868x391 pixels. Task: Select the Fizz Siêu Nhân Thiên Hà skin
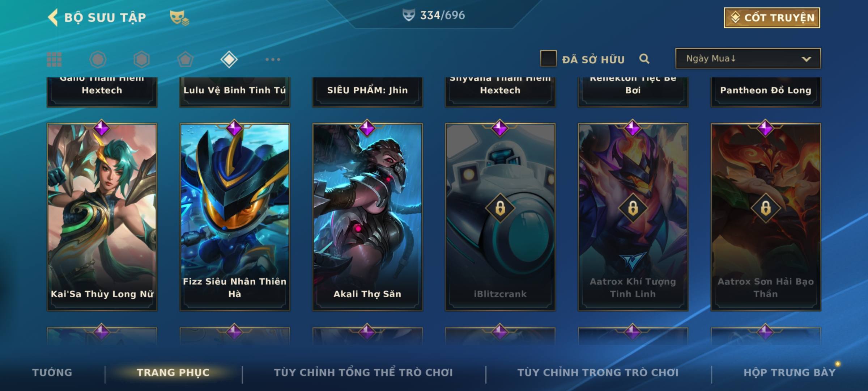[x=235, y=217]
